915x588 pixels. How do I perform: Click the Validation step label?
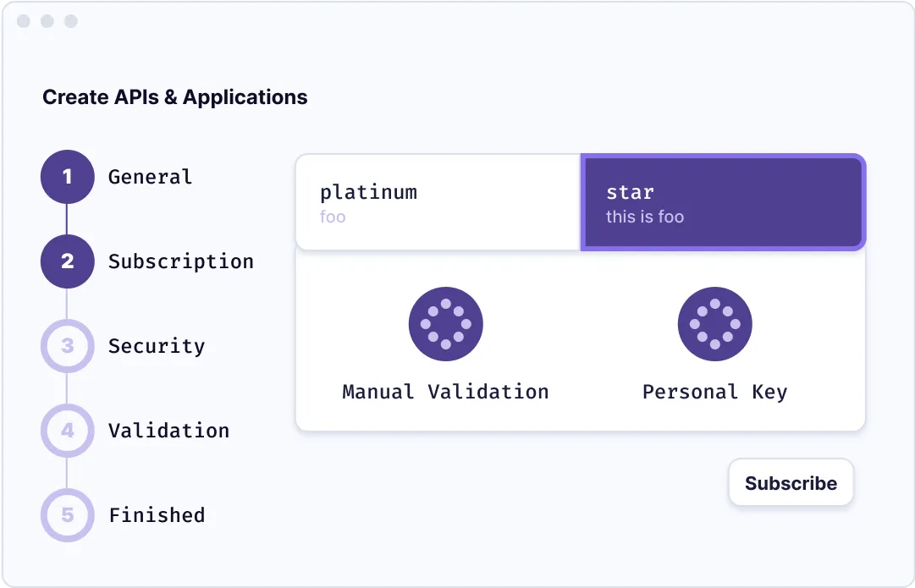[168, 431]
